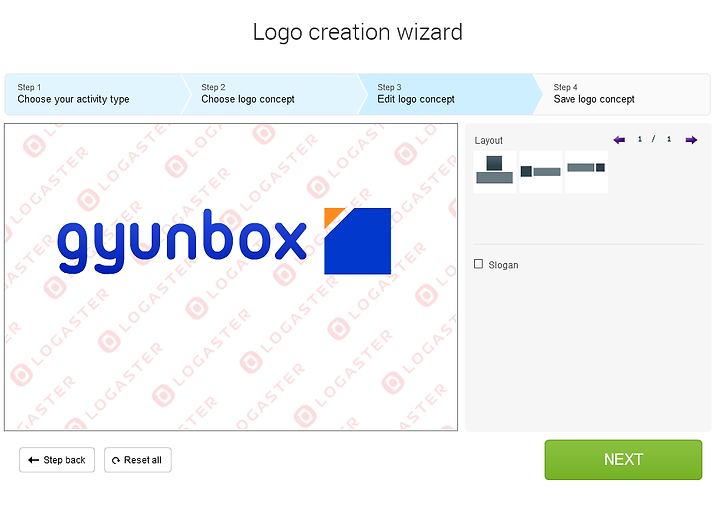Click the blue square logo icon in preview

(358, 241)
